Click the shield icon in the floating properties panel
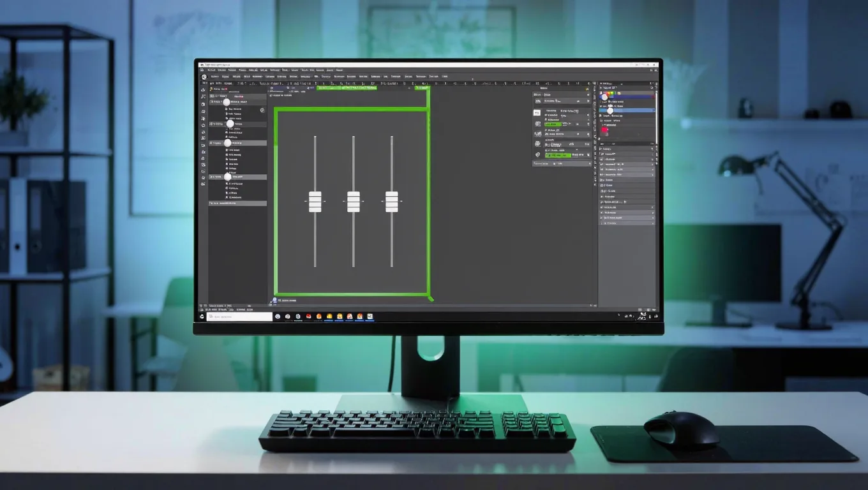The height and width of the screenshot is (490, 868). tap(537, 154)
